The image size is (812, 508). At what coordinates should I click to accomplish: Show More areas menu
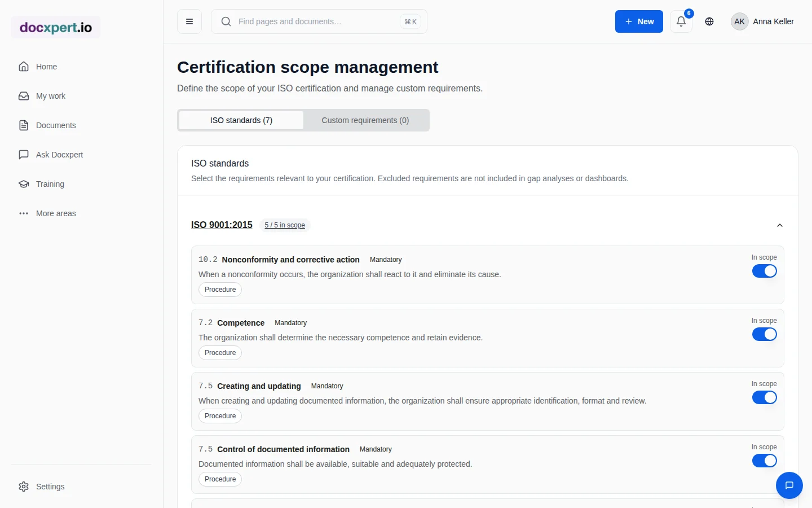[81, 213]
